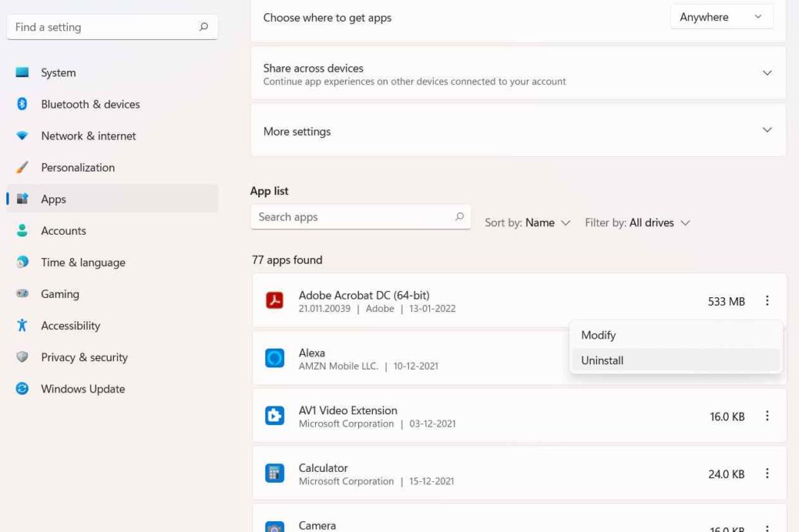Click the 16.0 KB size for AV1

(727, 417)
